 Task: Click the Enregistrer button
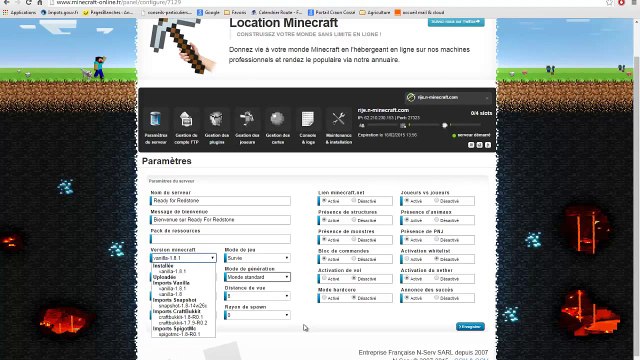coord(470,327)
